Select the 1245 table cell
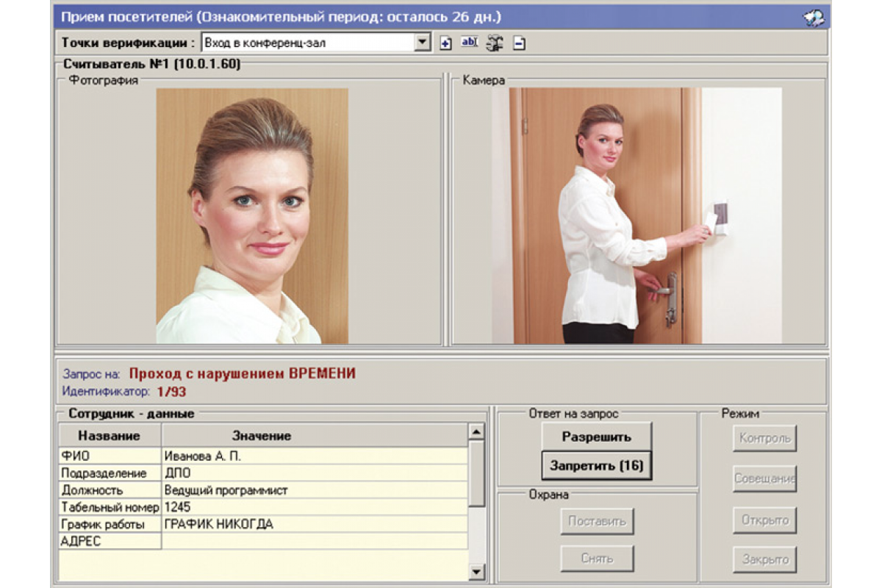The image size is (882, 588). (x=314, y=507)
